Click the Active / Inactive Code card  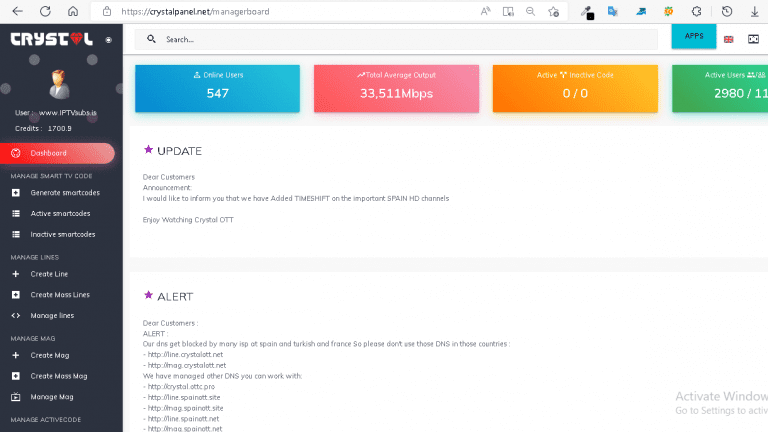(x=575, y=89)
